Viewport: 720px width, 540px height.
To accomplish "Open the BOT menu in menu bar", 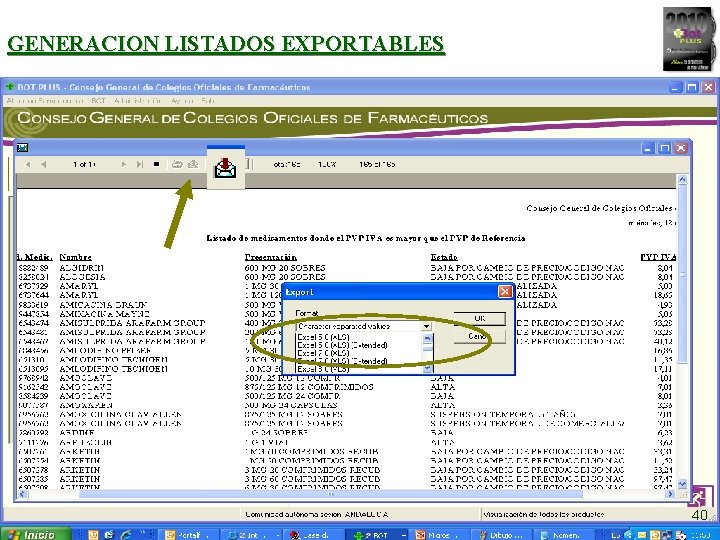I will pyautogui.click(x=98, y=101).
